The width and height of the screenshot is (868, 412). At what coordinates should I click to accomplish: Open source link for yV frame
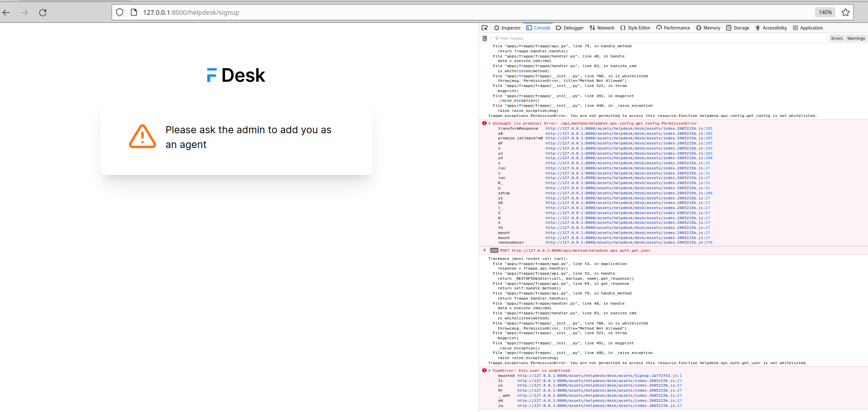pos(629,158)
